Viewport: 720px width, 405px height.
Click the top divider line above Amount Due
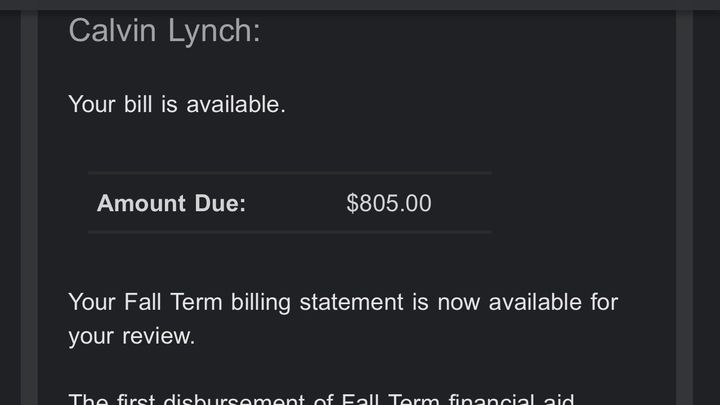tap(290, 173)
